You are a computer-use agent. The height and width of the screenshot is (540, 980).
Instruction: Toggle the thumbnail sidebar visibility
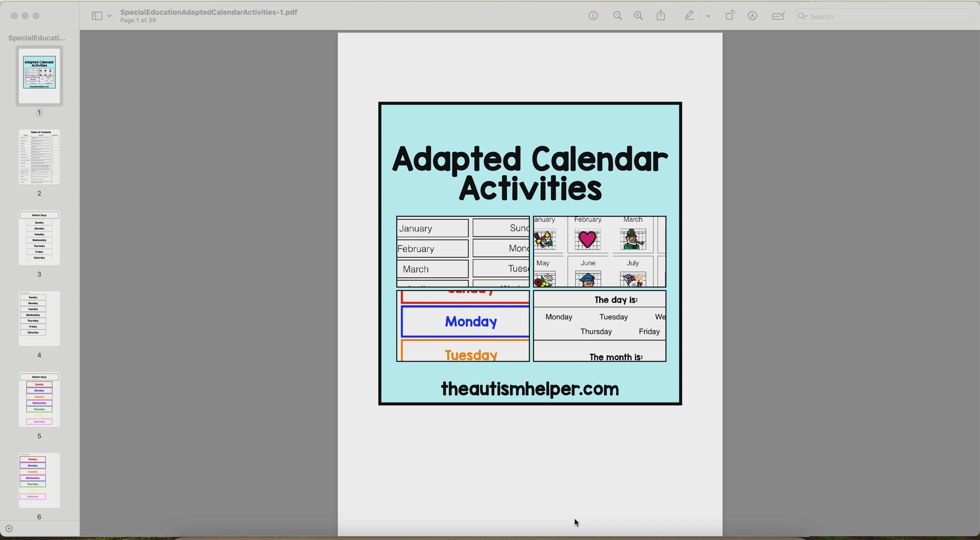(x=97, y=16)
